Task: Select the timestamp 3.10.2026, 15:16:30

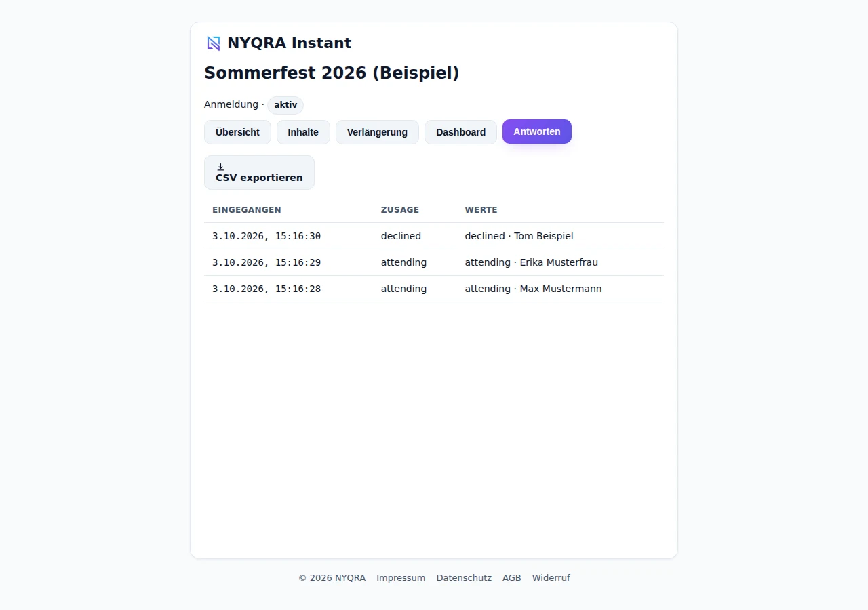Action: pyautogui.click(x=267, y=236)
